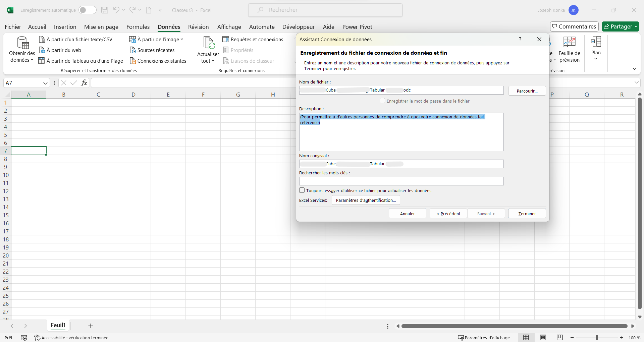Click user account avatar JK
Viewport: 644px width, 342px height.
(574, 10)
